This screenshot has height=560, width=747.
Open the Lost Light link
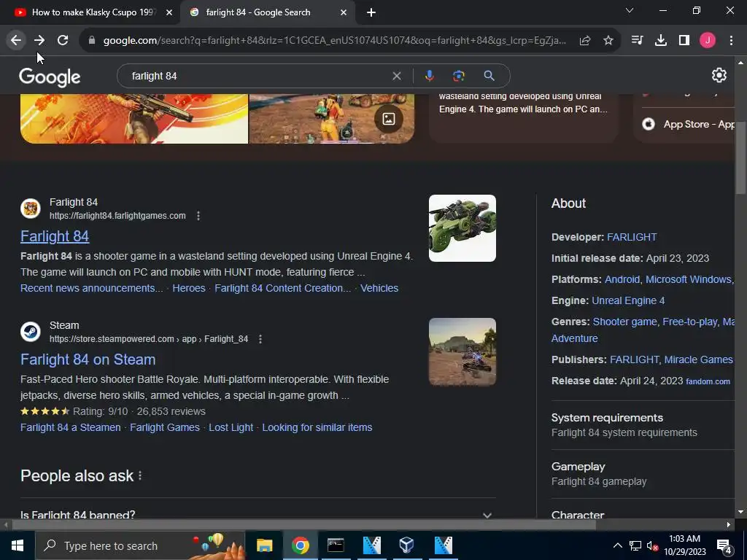[x=231, y=427]
